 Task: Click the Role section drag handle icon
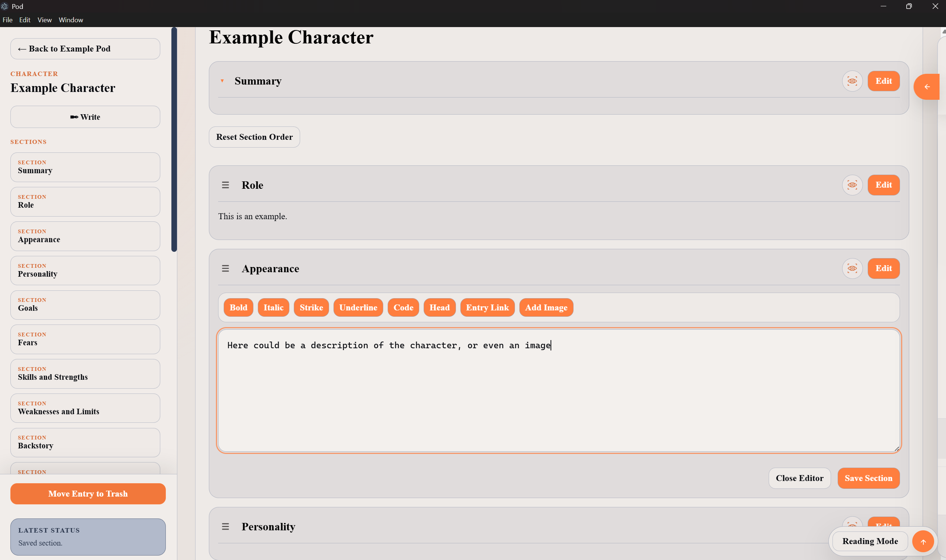tap(225, 185)
